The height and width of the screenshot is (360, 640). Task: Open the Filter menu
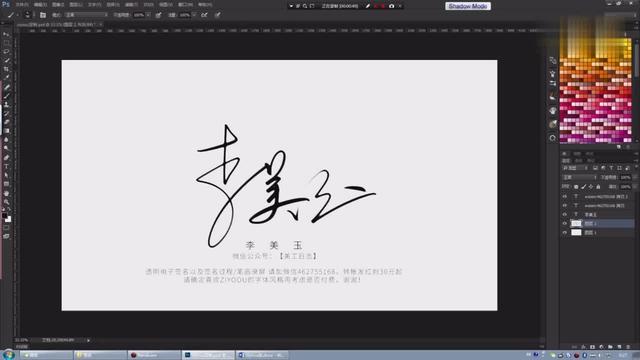click(131, 5)
